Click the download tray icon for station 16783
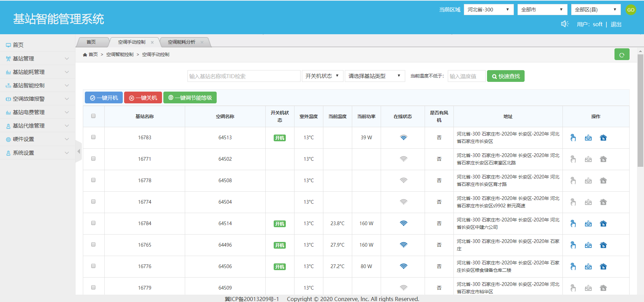 tap(588, 138)
